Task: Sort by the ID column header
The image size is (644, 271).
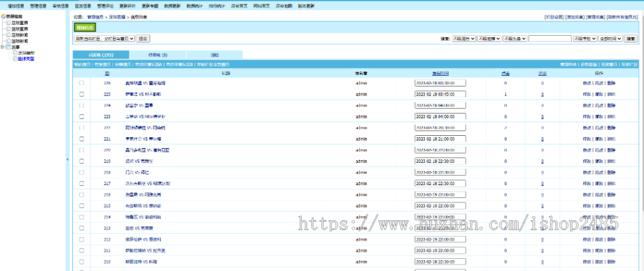Action: pyautogui.click(x=107, y=74)
